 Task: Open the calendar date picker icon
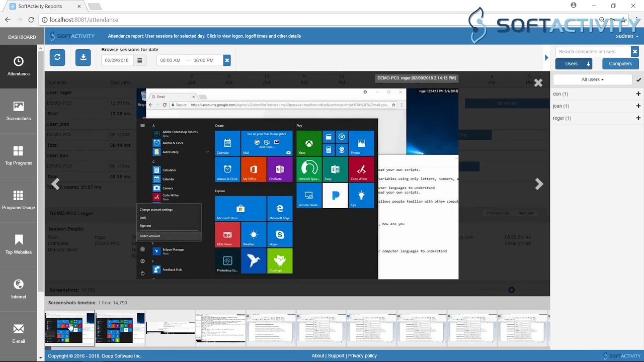[140, 60]
